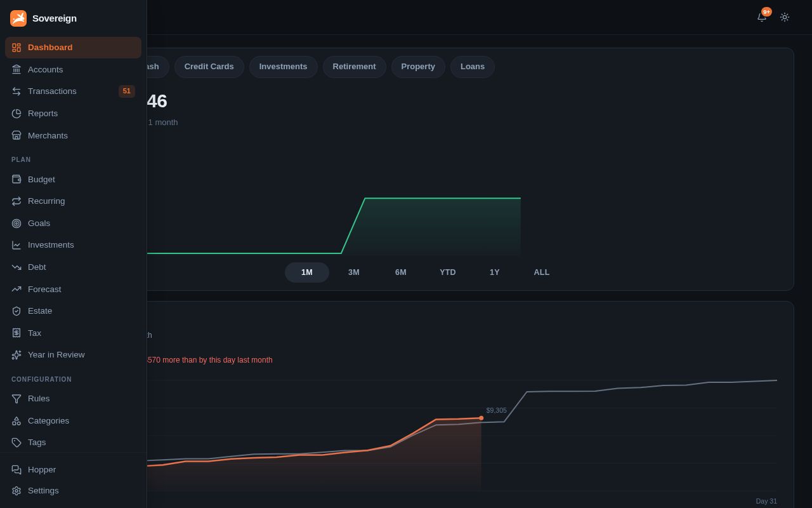This screenshot has width=812, height=508.
Task: Click the Estate shield icon
Action: tap(16, 311)
